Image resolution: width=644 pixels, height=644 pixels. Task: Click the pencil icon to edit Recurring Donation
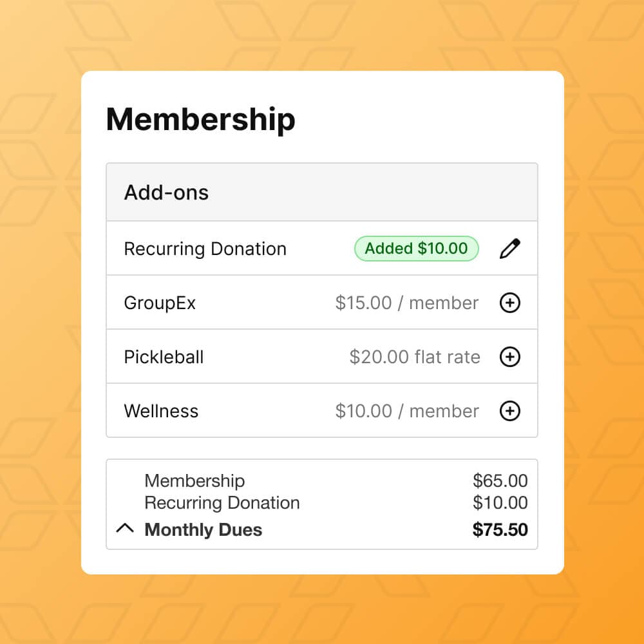(x=510, y=248)
